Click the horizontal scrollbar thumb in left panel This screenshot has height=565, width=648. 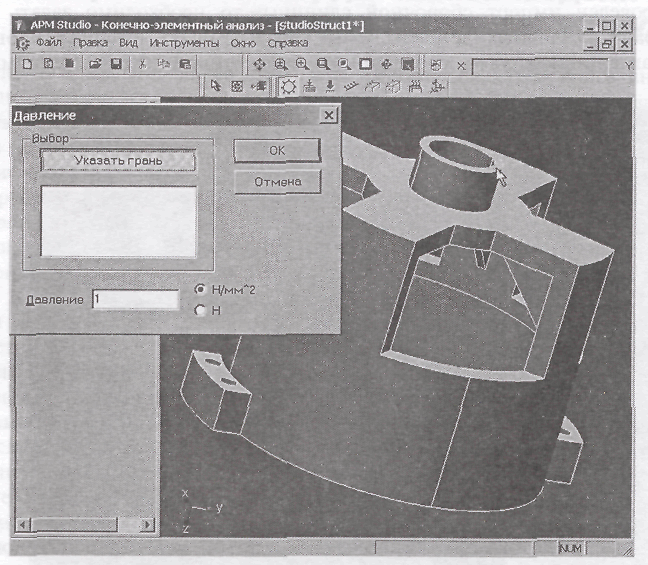point(74,525)
